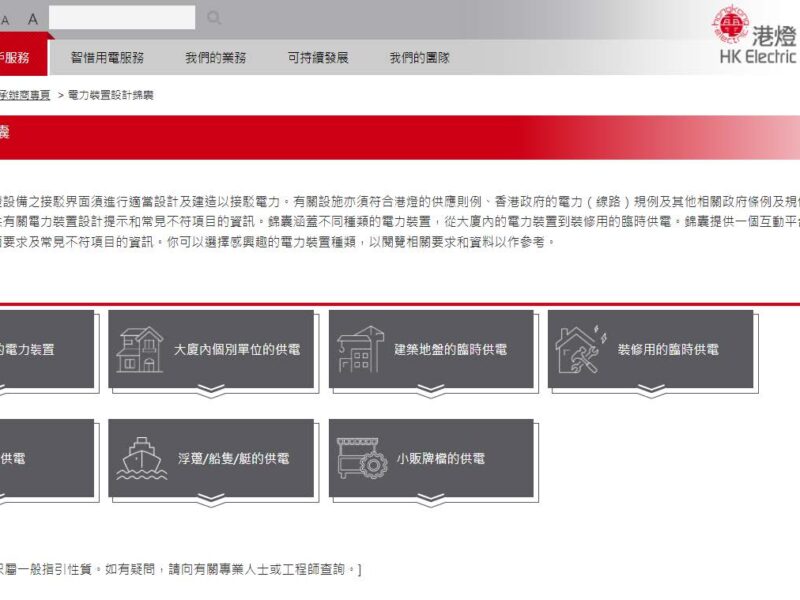This screenshot has width=800, height=600.
Task: Expand the 小販牌檔的供電 tile chevron
Action: [432, 498]
